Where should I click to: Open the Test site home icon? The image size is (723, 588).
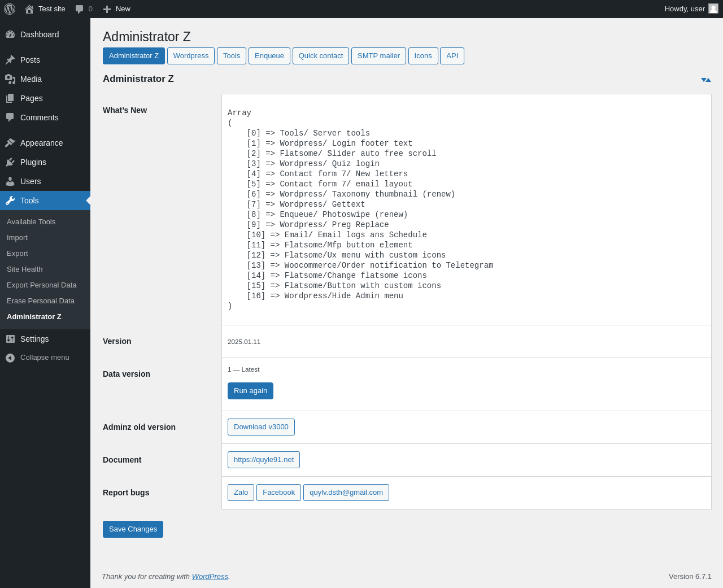[x=29, y=9]
